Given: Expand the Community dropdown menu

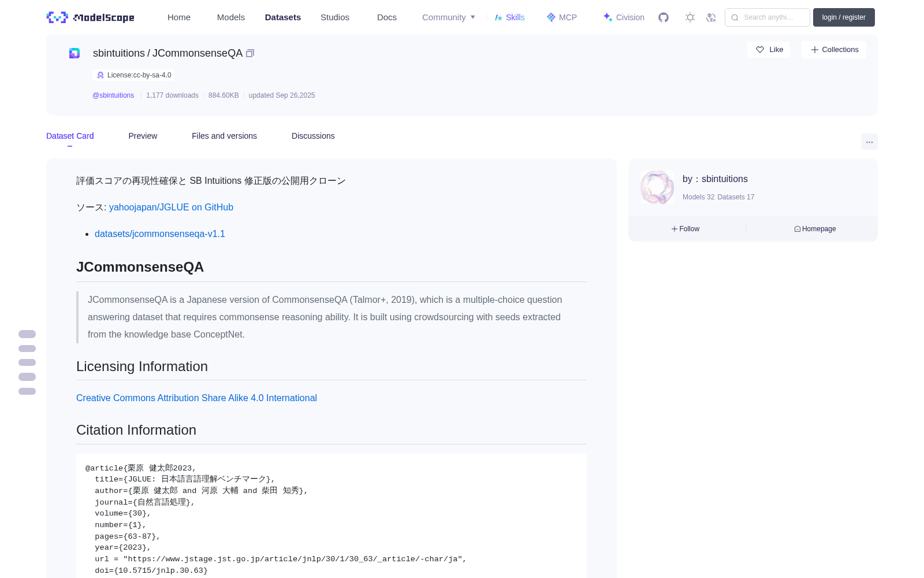Looking at the screenshot, I should 449,17.
